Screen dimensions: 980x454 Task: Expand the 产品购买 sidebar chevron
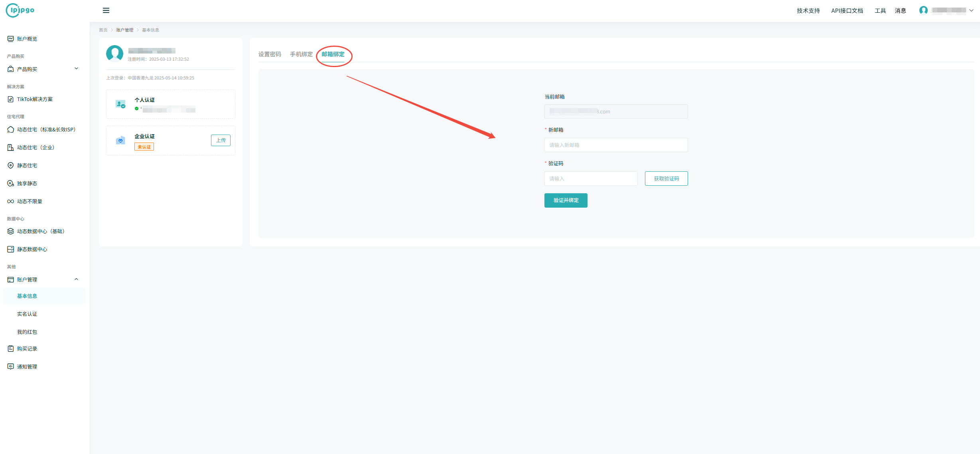click(x=76, y=69)
